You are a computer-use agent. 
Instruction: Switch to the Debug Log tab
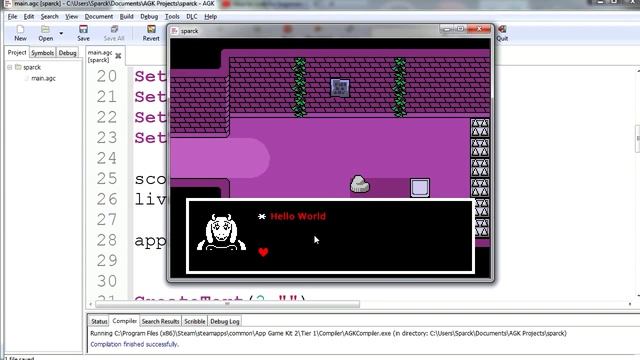(x=224, y=322)
